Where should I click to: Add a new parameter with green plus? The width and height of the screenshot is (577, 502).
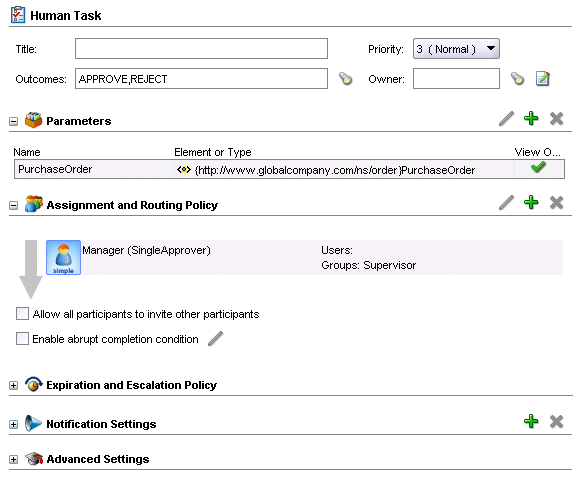[x=531, y=119]
